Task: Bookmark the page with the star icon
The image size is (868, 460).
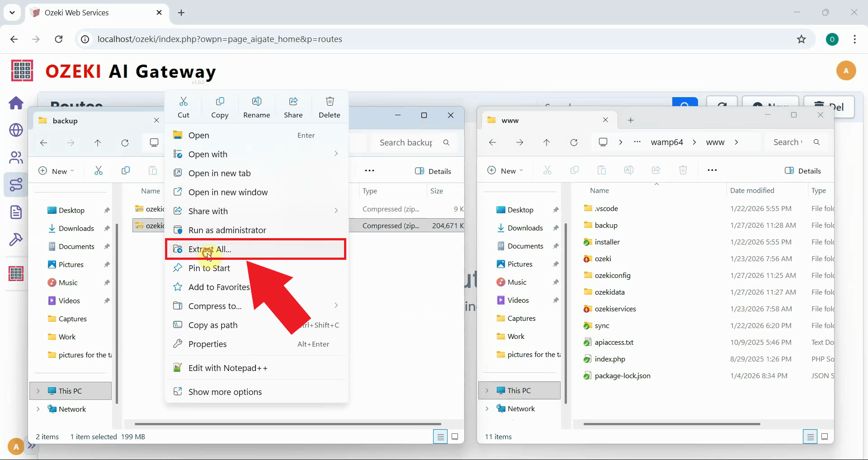Action: [x=802, y=39]
